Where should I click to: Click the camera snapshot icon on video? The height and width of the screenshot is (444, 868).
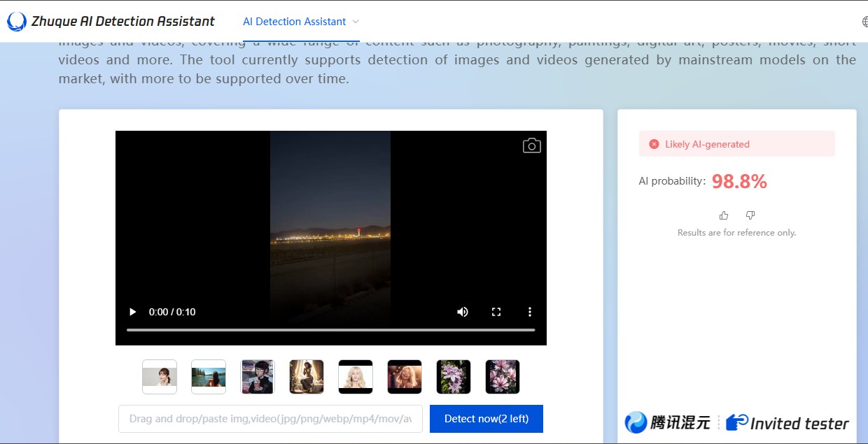tap(531, 145)
